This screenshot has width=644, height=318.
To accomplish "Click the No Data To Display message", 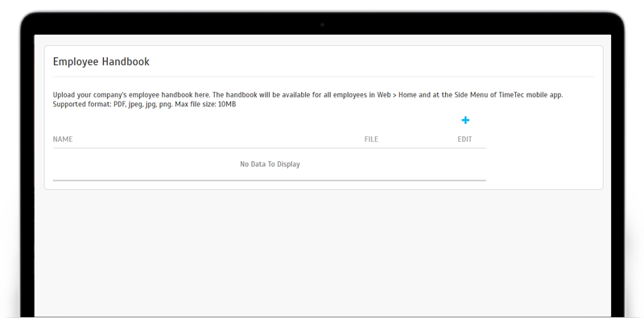I will tap(270, 164).
